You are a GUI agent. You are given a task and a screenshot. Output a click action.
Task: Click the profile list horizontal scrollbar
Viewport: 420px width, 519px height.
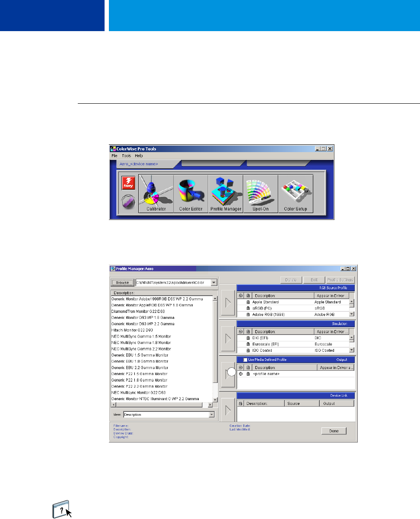click(x=162, y=404)
